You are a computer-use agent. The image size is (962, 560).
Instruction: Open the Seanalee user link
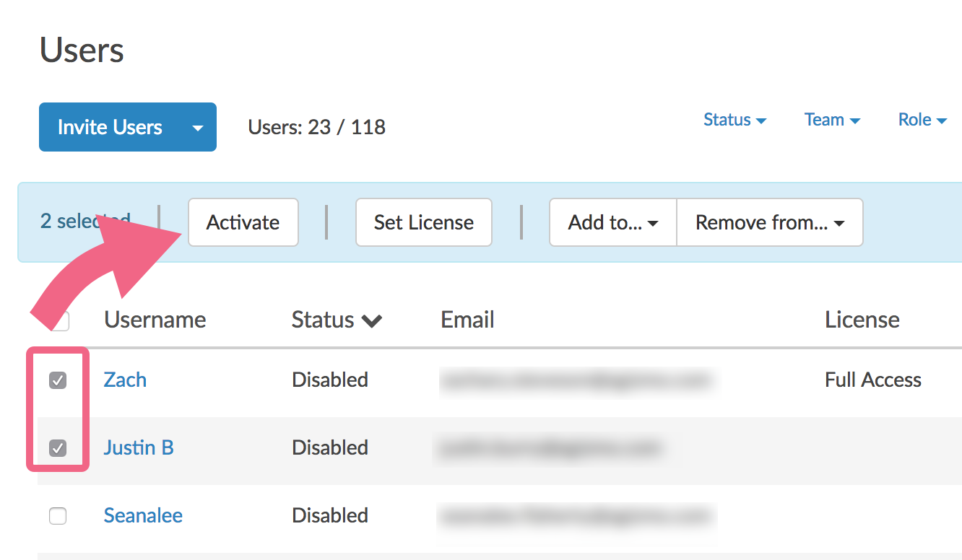(143, 515)
